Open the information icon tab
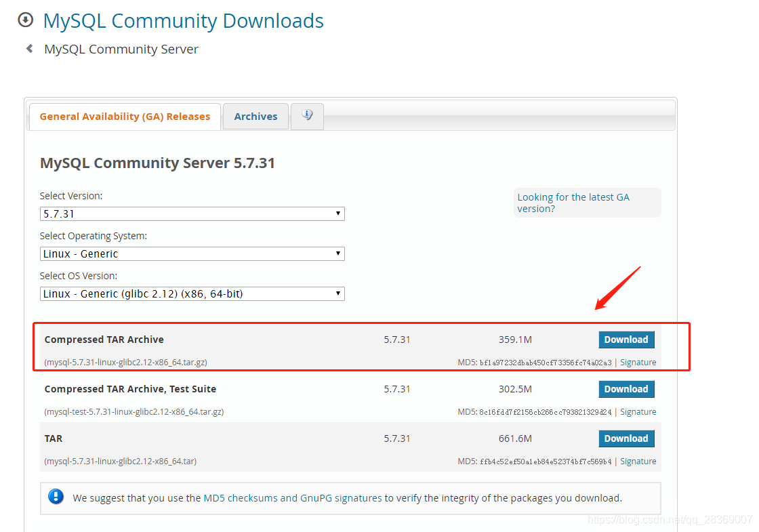Image resolution: width=759 pixels, height=532 pixels. coord(307,116)
